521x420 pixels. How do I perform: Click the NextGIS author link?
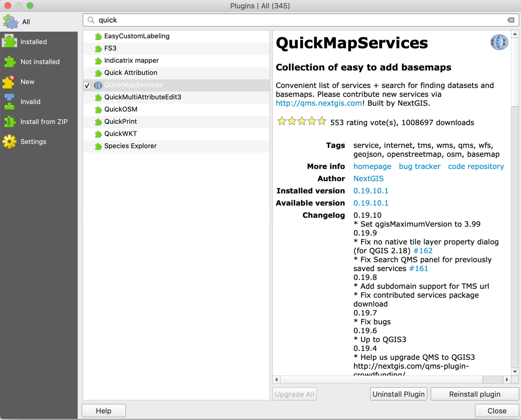click(369, 179)
